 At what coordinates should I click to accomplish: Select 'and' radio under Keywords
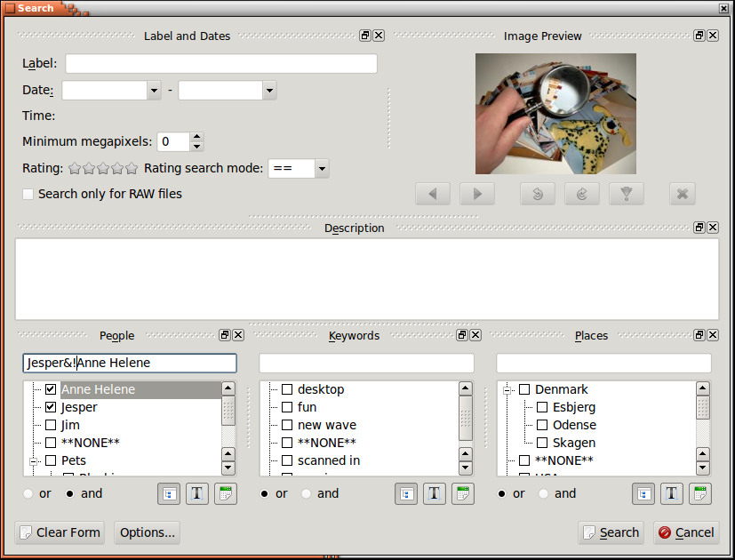(x=306, y=493)
